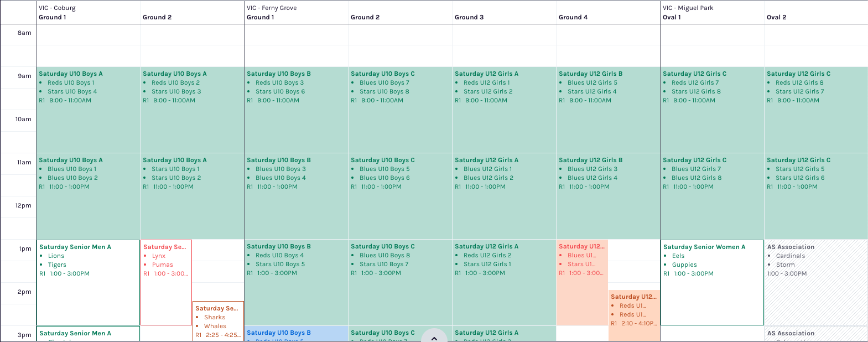Image resolution: width=868 pixels, height=342 pixels.
Task: Select the Blues U10 Boys 1 11:00 match
Action: click(88, 196)
